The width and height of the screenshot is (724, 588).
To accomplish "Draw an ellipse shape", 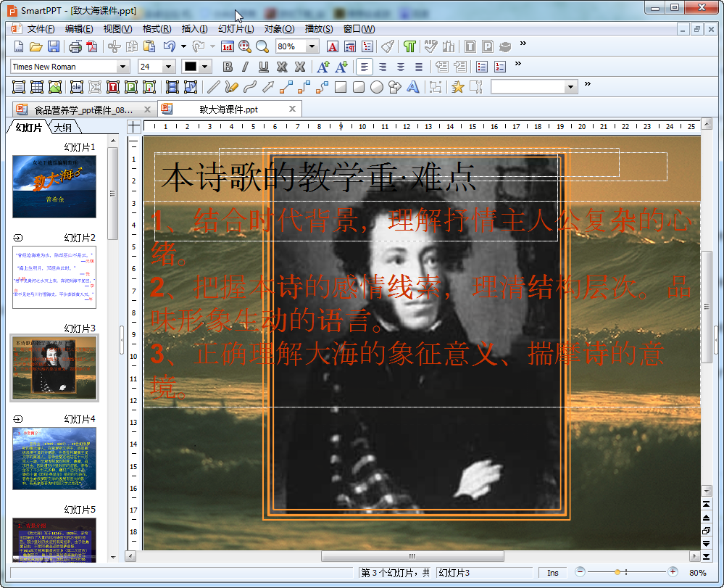I will (377, 87).
